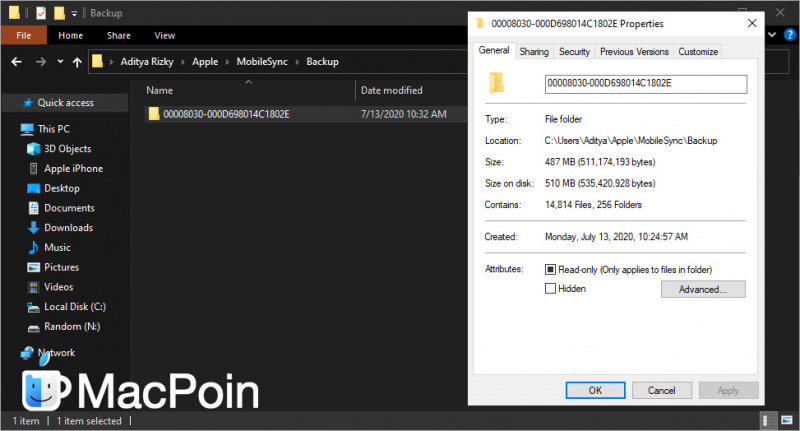Open Videos folder in sidebar
Viewport: 800px width, 431px height.
click(59, 287)
